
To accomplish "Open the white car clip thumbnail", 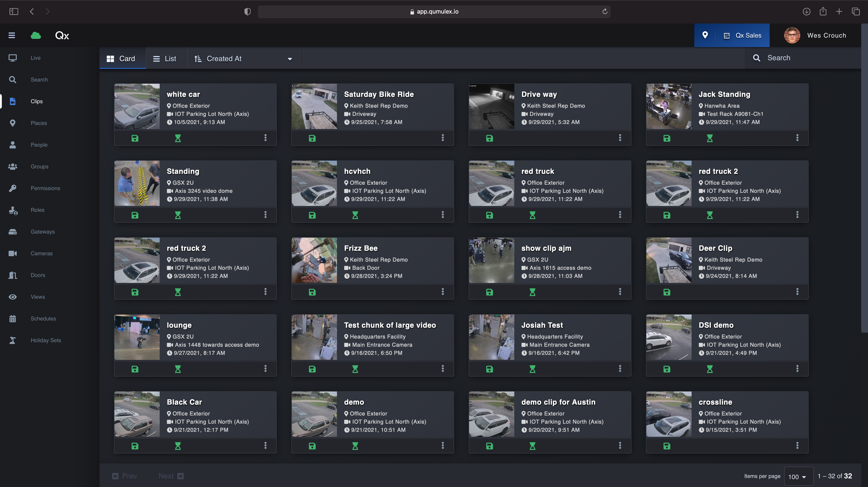I will pyautogui.click(x=137, y=106).
